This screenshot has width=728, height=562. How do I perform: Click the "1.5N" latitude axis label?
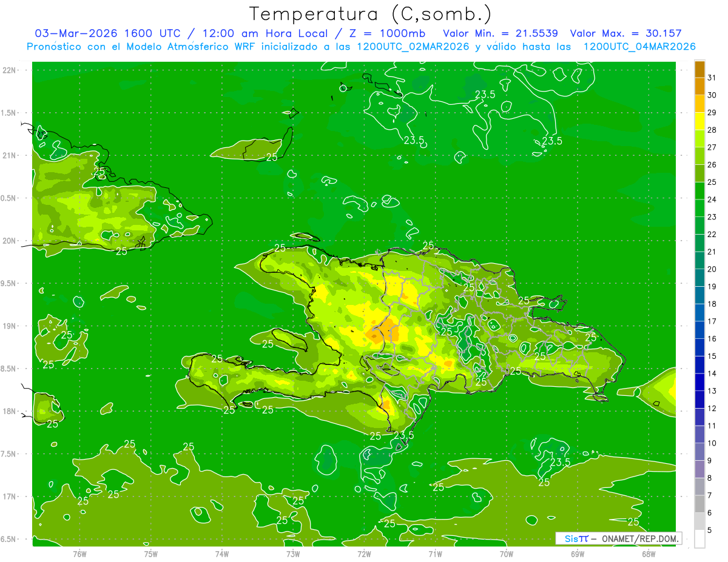(x=10, y=113)
